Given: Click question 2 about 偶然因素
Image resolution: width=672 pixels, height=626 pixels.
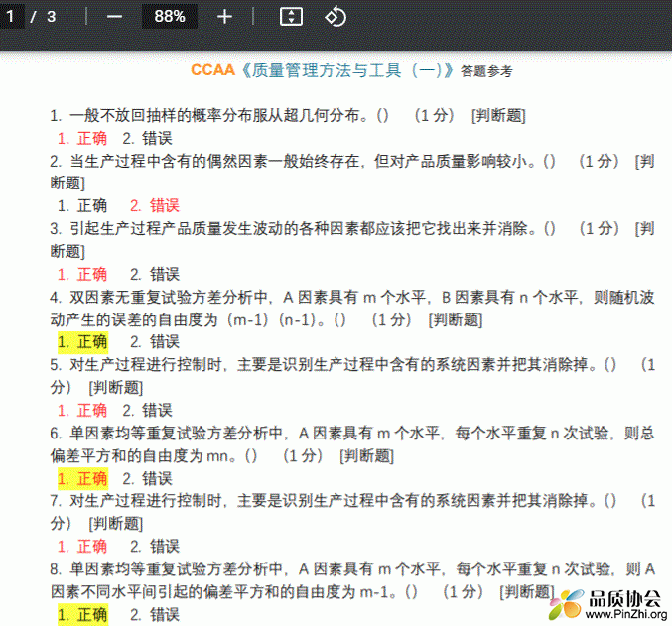Looking at the screenshot, I should coord(351,173).
